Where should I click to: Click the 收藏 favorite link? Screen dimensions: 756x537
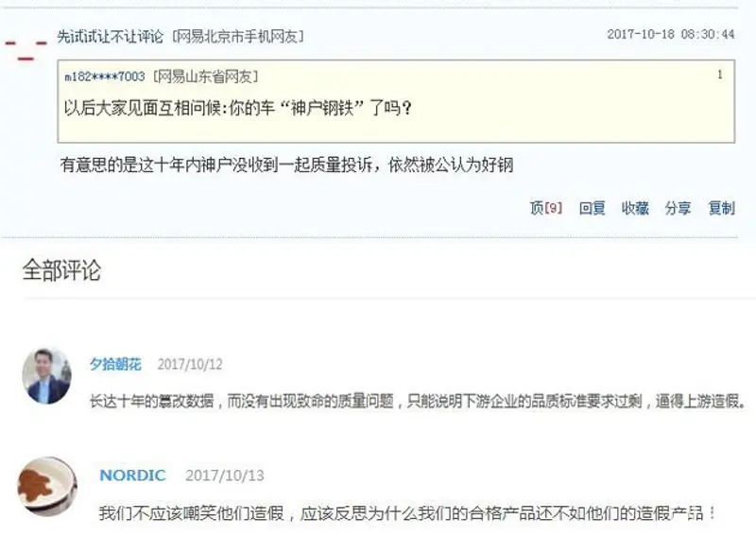tap(635, 208)
